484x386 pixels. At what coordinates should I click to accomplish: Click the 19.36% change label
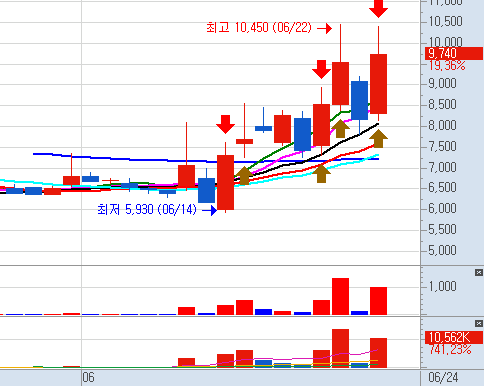coord(447,66)
